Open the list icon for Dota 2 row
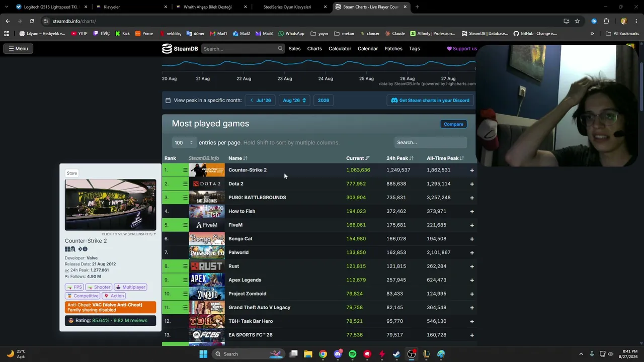 [185, 184]
